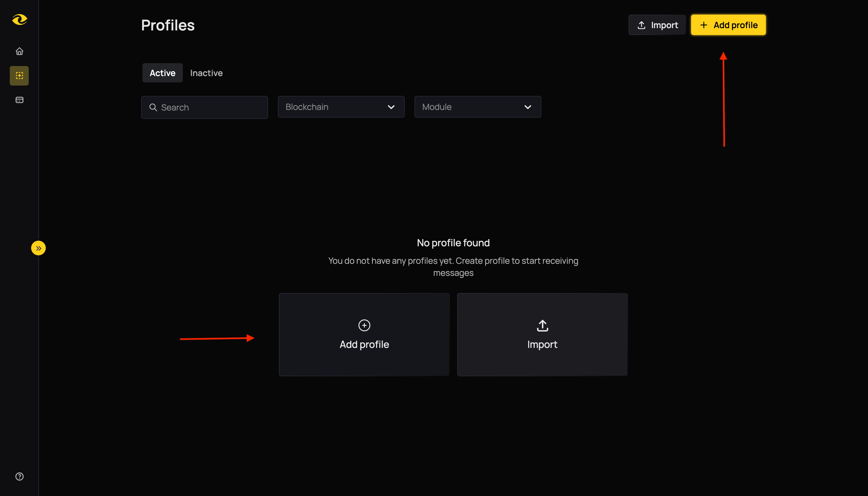This screenshot has height=496, width=868.
Task: Open the Help icon at bottom of sidebar
Action: point(19,476)
